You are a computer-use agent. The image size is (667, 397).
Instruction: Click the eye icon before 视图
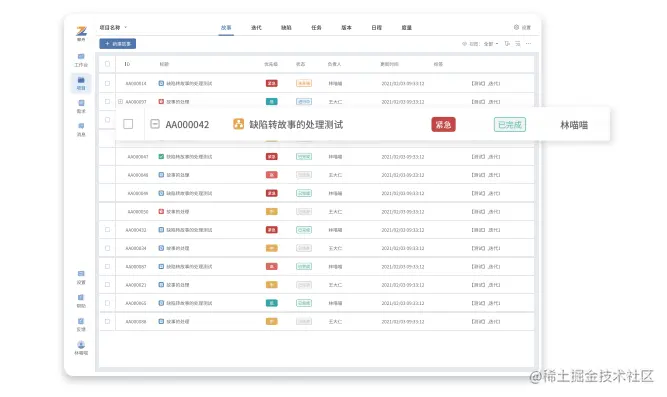464,44
